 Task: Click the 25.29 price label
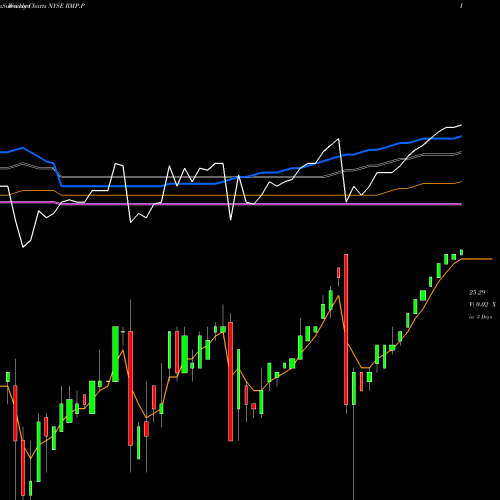tap(477, 293)
